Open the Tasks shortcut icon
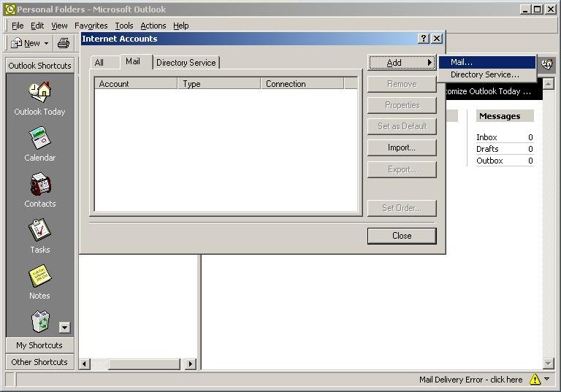This screenshot has width=561, height=392. coord(39,230)
